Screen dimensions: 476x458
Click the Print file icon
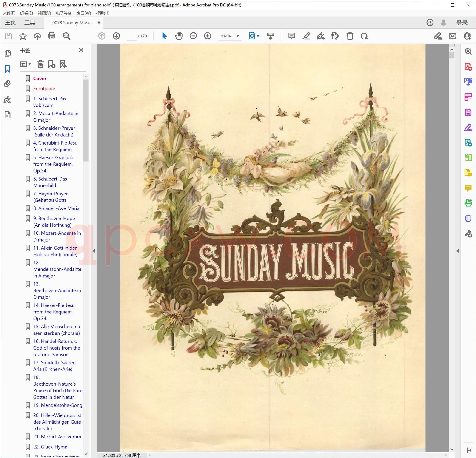(x=51, y=36)
